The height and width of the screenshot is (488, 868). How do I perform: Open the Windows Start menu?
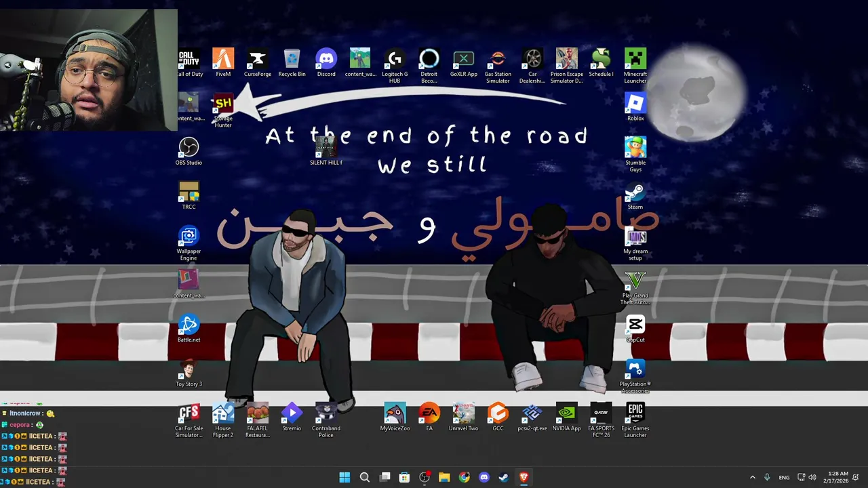click(x=344, y=477)
